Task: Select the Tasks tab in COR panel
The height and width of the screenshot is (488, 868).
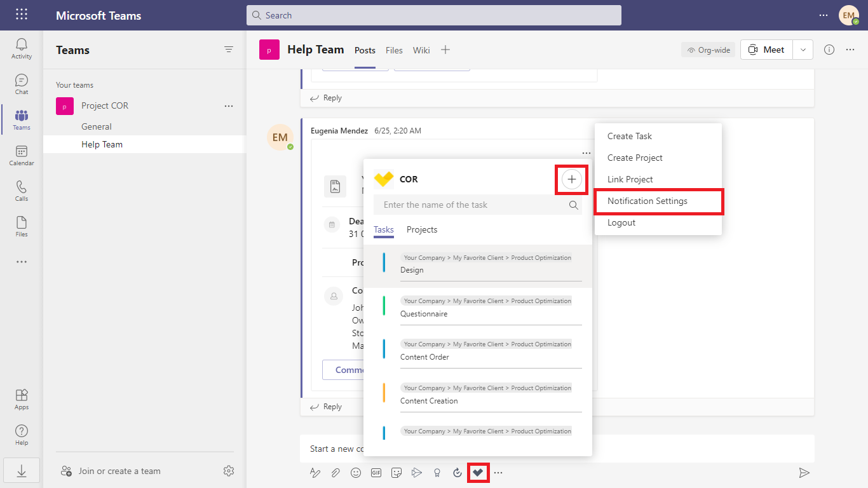Action: (384, 230)
